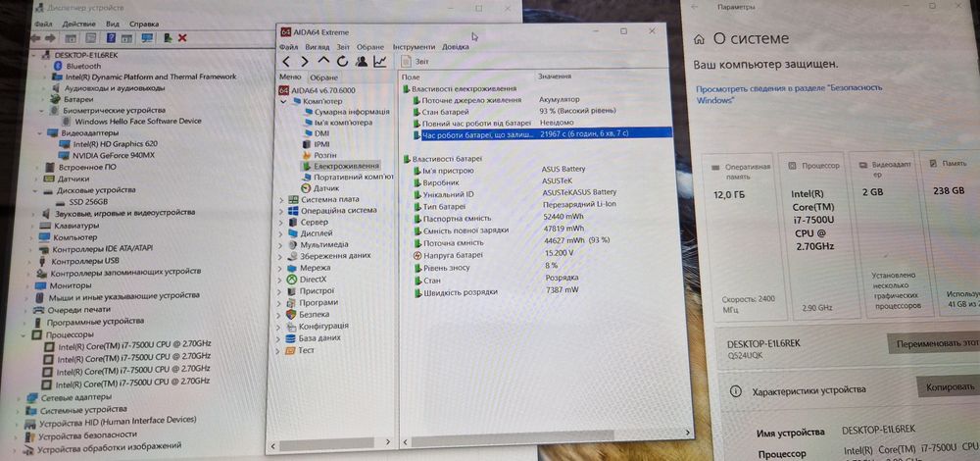Image resolution: width=980 pixels, height=461 pixels.
Task: Switch to Меню tab in AIDA64
Action: pyautogui.click(x=290, y=77)
